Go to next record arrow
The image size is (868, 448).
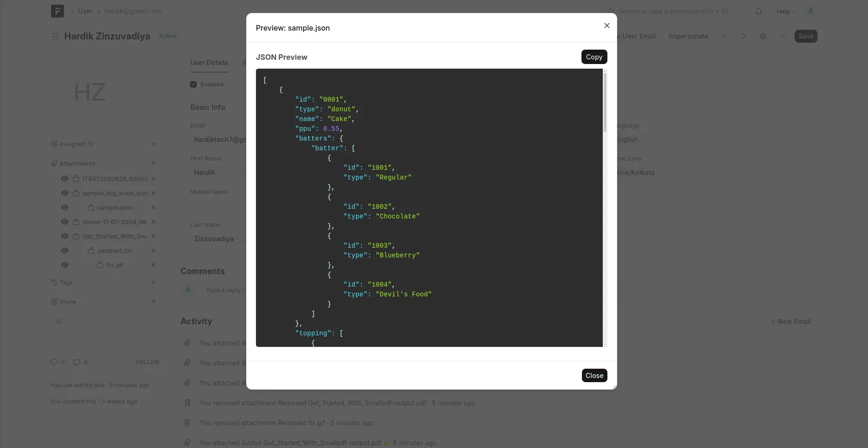click(x=744, y=36)
